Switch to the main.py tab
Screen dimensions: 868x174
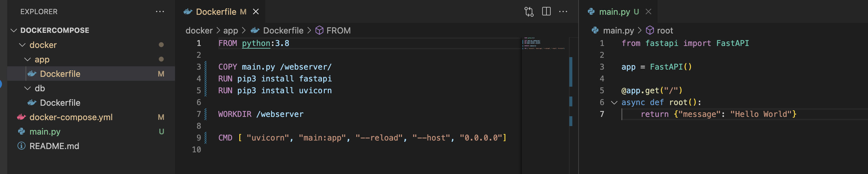point(614,12)
